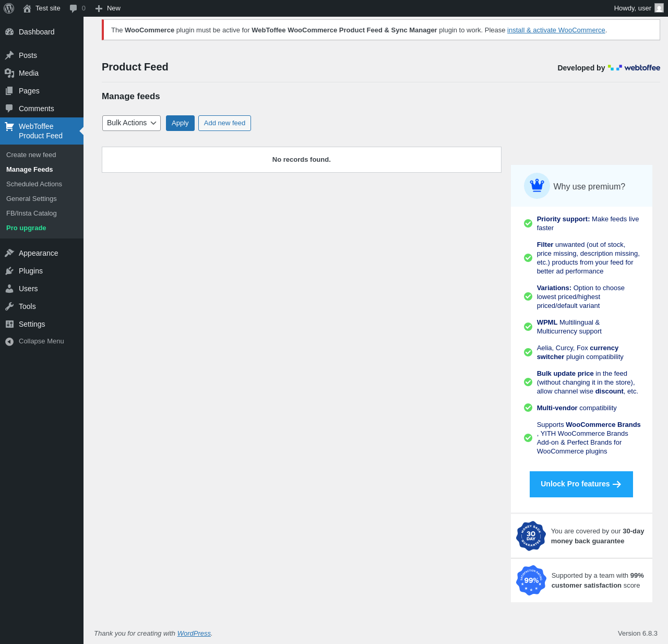Click Howdy, user account text
The width and height of the screenshot is (668, 644).
[633, 8]
